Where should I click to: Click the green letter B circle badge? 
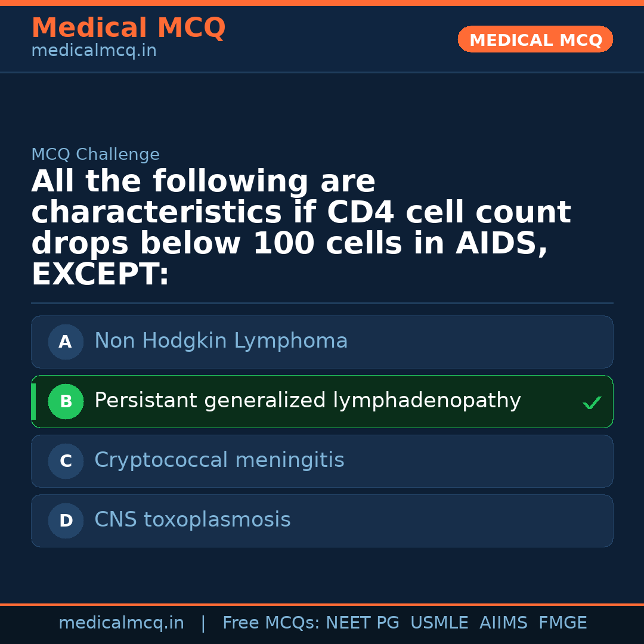[x=66, y=402]
